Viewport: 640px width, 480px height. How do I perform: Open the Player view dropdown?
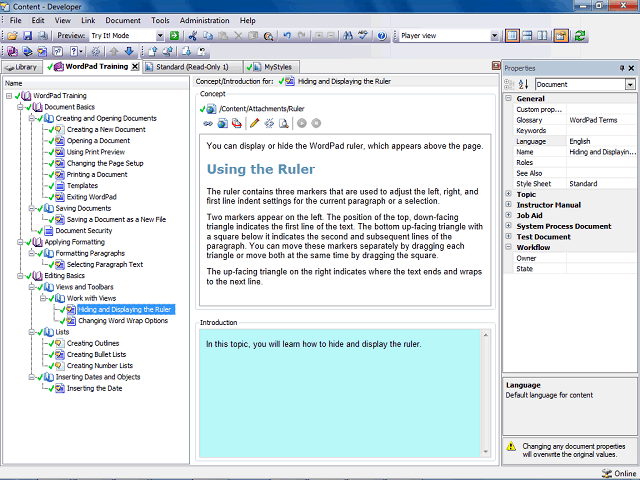494,36
